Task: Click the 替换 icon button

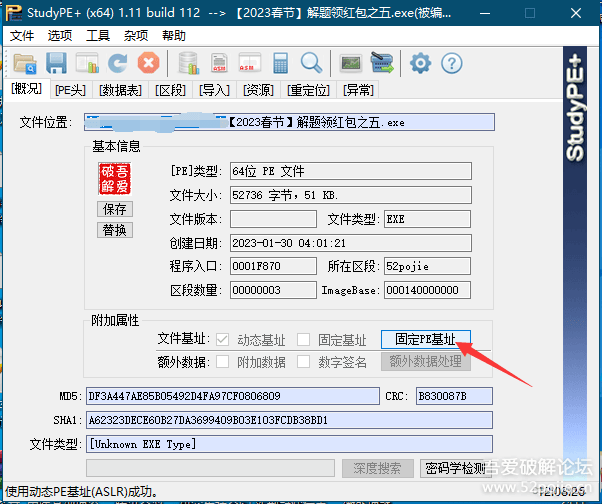Action: click(115, 230)
